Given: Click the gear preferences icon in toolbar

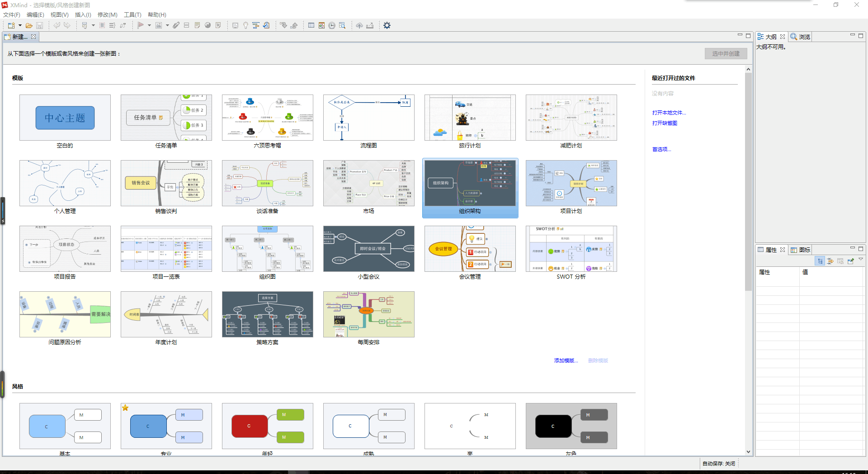Looking at the screenshot, I should pyautogui.click(x=387, y=26).
